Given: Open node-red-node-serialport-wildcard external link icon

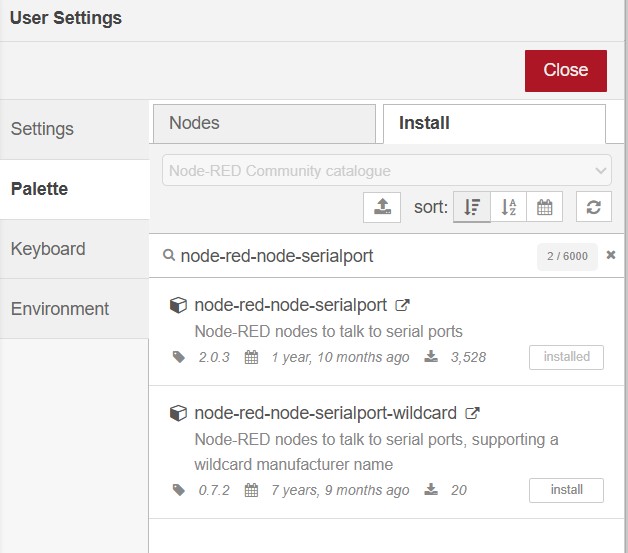Looking at the screenshot, I should coord(472,413).
